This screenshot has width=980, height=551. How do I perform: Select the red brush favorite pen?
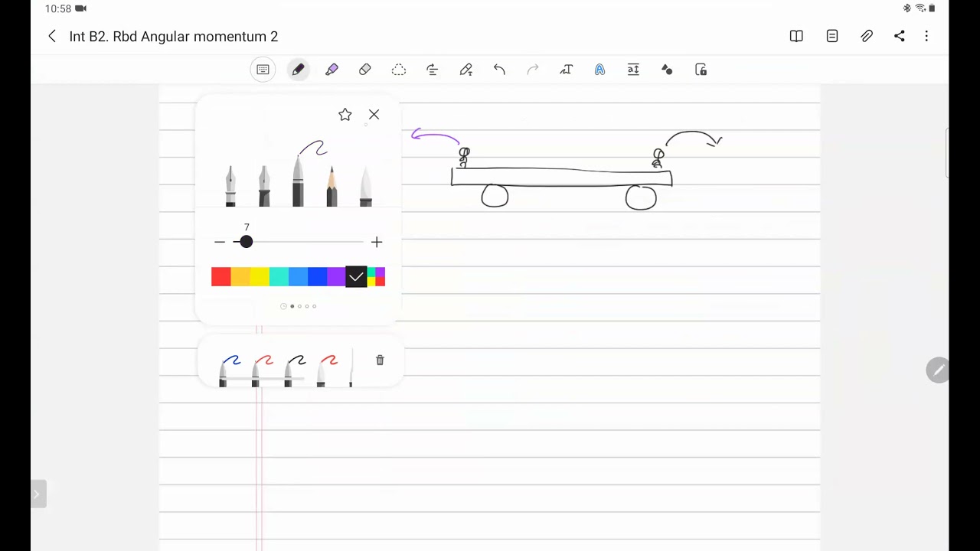tap(327, 370)
